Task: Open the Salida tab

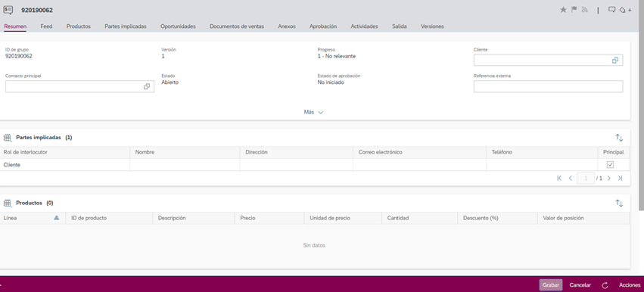Action: (x=400, y=26)
